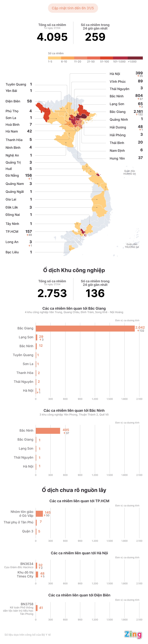
Task: Click the arrow next to Lạng Sơn's bar value 29
Action: [x=40, y=339]
